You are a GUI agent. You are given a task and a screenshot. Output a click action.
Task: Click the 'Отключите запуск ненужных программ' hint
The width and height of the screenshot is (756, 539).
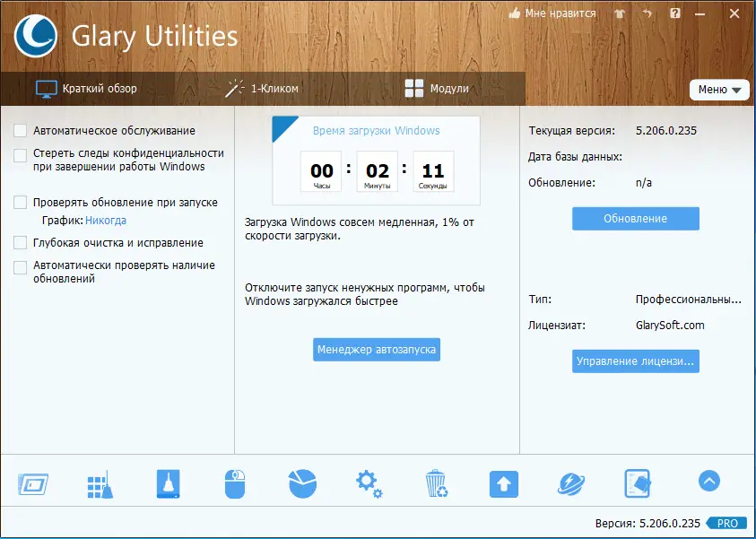coord(365,294)
